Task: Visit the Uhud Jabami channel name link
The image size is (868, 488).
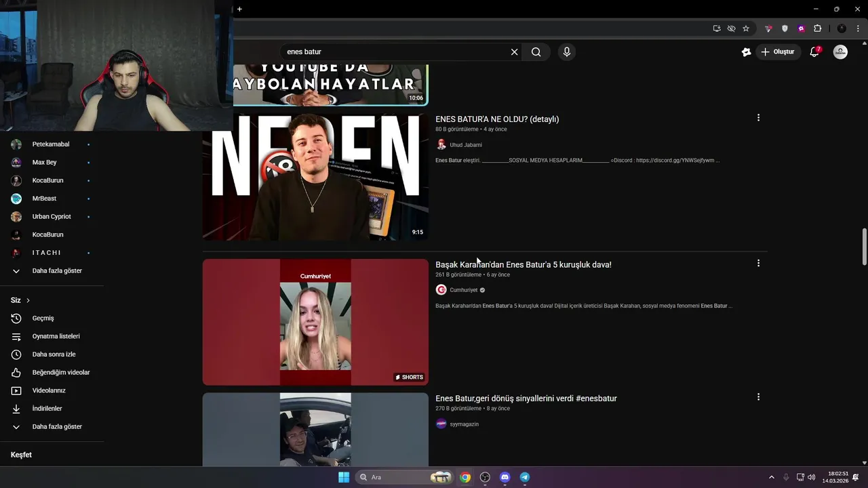Action: coord(466,145)
